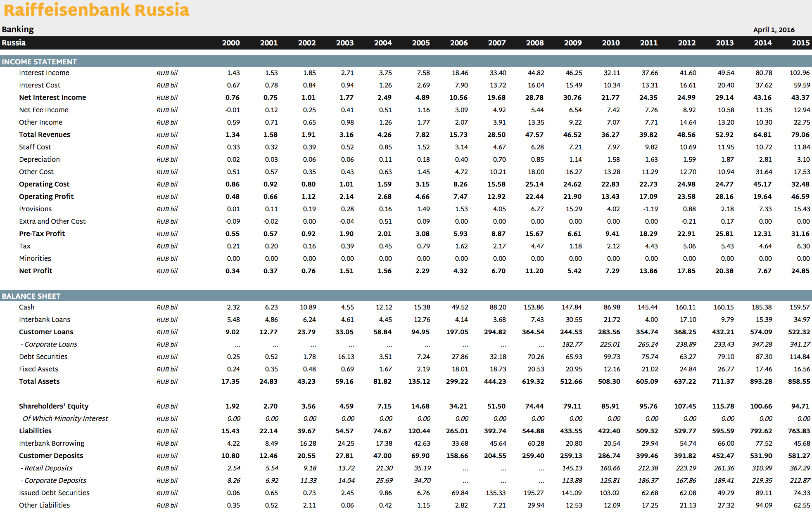Select the Minorities row label
812x515 pixels.
coord(35,259)
